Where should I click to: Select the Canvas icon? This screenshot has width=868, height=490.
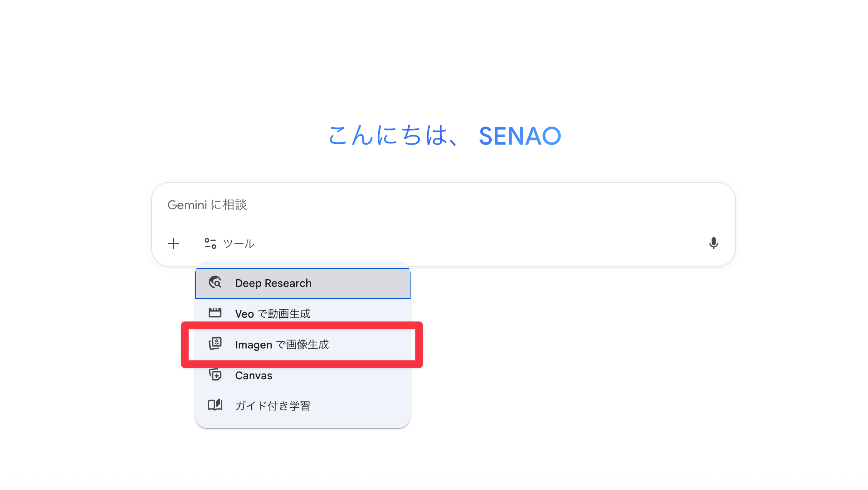215,375
